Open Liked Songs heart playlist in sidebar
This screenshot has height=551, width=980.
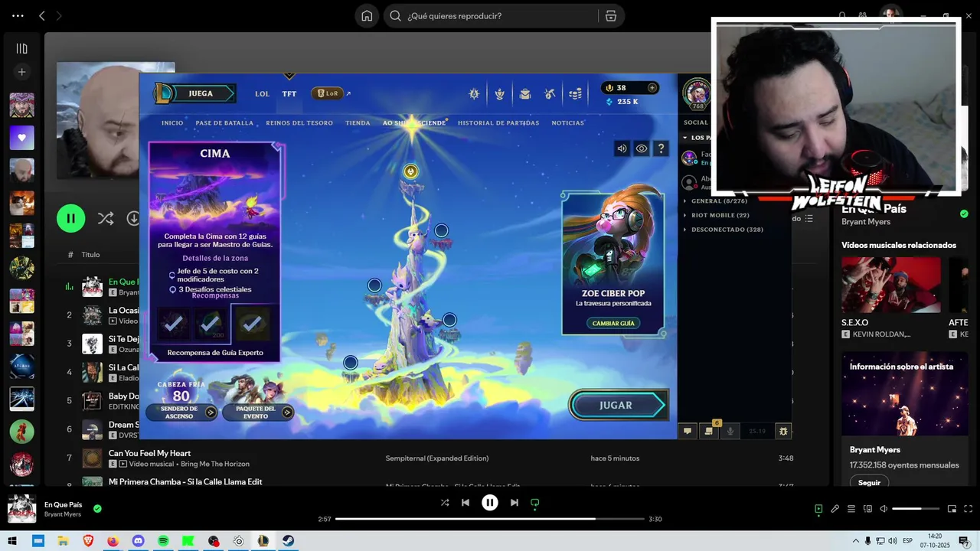[x=21, y=138]
